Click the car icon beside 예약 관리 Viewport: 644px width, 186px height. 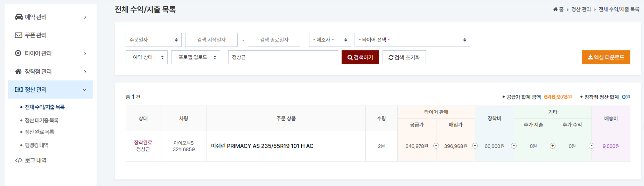click(x=19, y=17)
